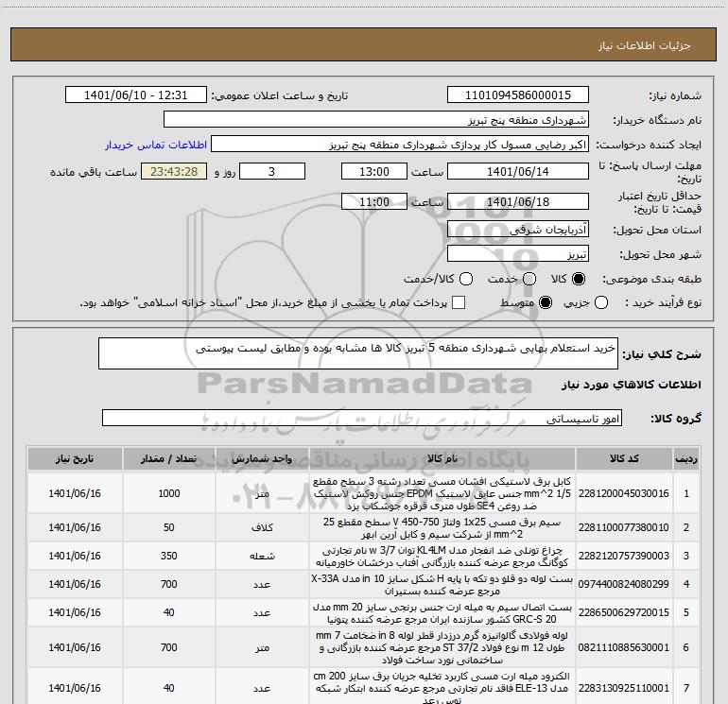Toggle the اسناد خزانه اسلامی payment checkbox

(459, 303)
